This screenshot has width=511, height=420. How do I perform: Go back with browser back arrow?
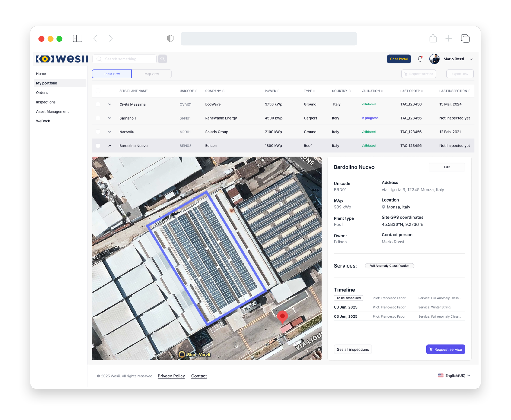[x=96, y=38]
